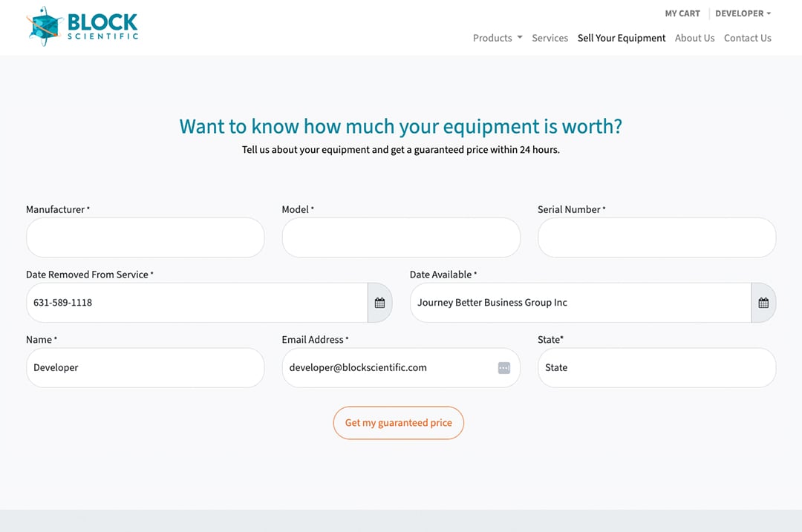This screenshot has width=802, height=532.
Task: Select the Sell Your Equipment nav item
Action: point(622,38)
